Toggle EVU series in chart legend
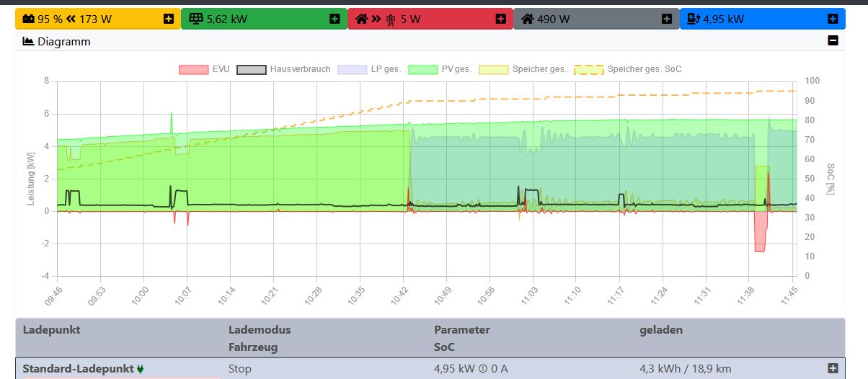This screenshot has height=379, width=868. tap(204, 69)
